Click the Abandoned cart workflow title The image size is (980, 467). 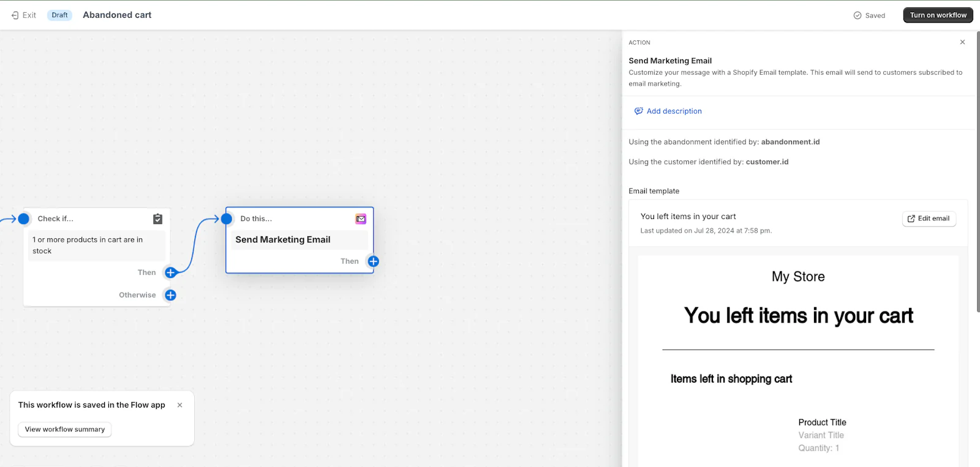[x=117, y=15]
